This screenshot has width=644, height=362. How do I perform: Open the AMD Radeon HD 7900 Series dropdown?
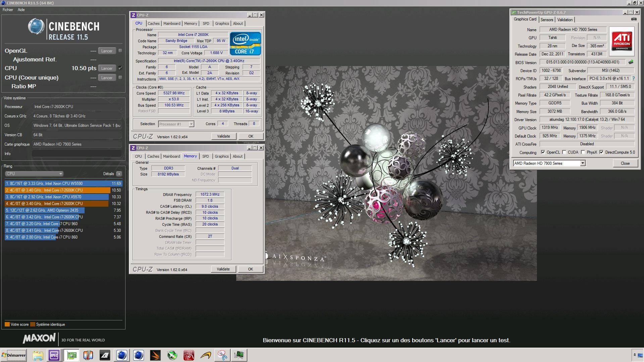coord(549,163)
